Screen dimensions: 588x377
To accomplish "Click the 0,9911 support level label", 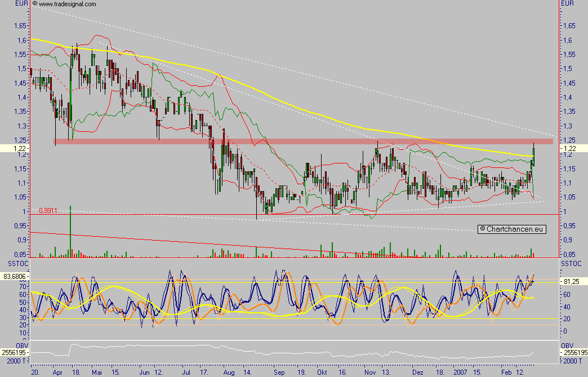I will tap(47, 211).
